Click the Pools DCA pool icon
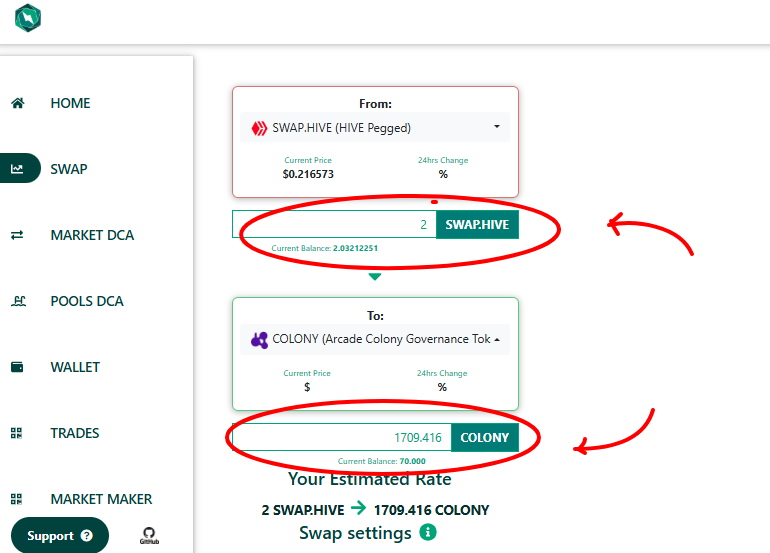Viewport: 770px width, 553px height. 18,301
